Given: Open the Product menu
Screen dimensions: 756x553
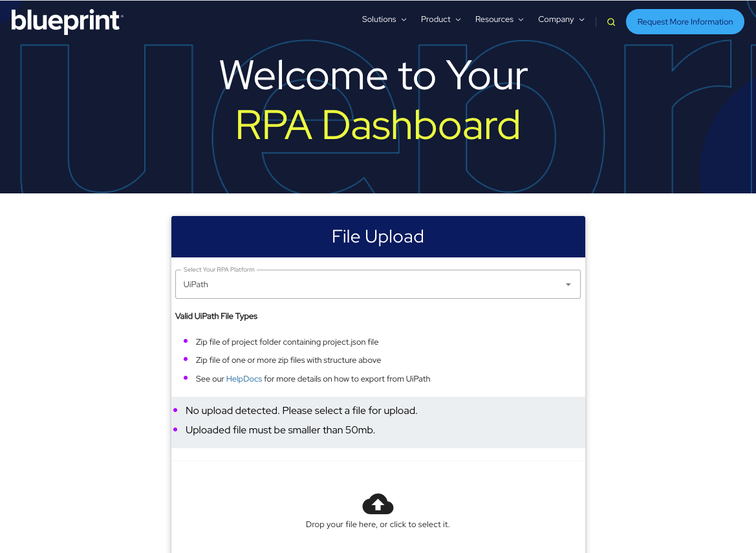Looking at the screenshot, I should pyautogui.click(x=436, y=19).
